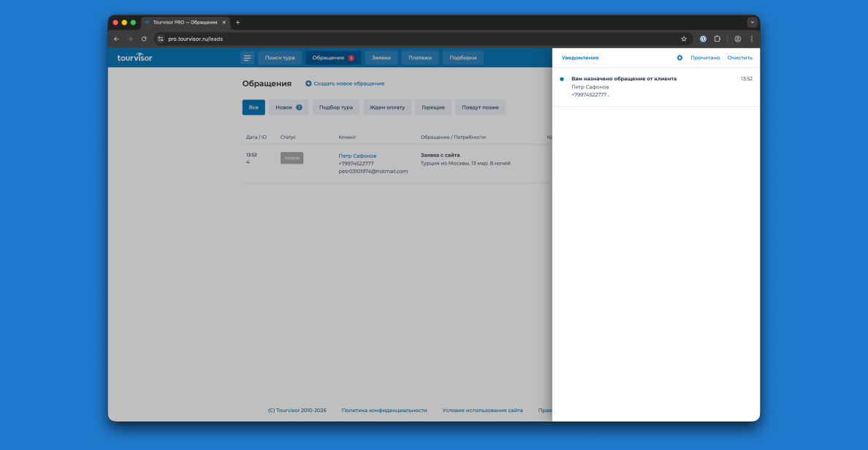The width and height of the screenshot is (868, 450).
Task: Open Chrome's three-dot menu
Action: point(751,39)
